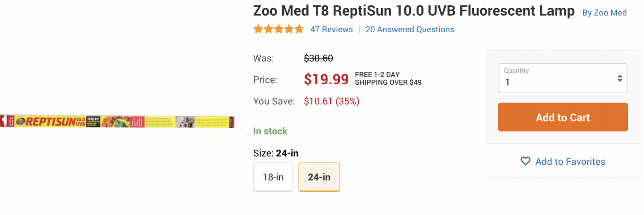Click the crossed-out $30.60 price
The width and height of the screenshot is (644, 215).
tap(318, 58)
